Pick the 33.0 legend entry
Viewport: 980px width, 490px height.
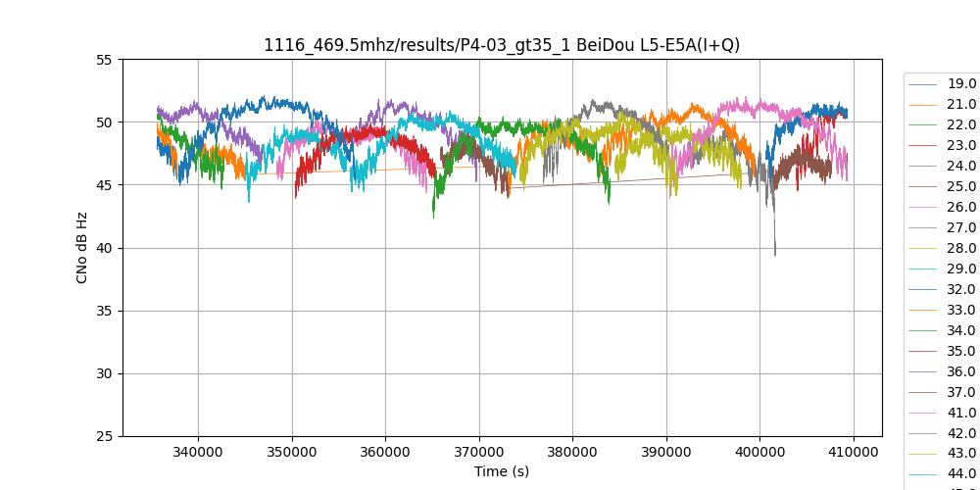click(961, 310)
